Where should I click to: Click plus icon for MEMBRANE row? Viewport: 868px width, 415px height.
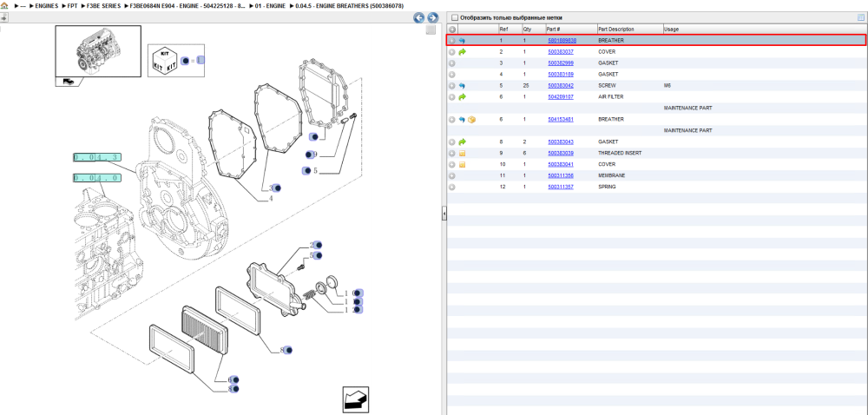click(x=451, y=175)
